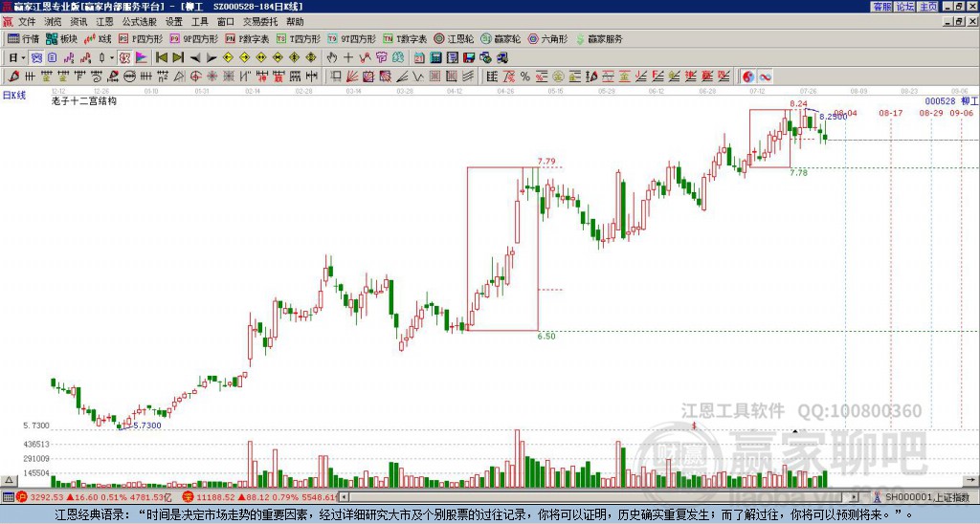Screen dimensions: 980x524
Task: Open the 江恩 menu
Action: (104, 22)
